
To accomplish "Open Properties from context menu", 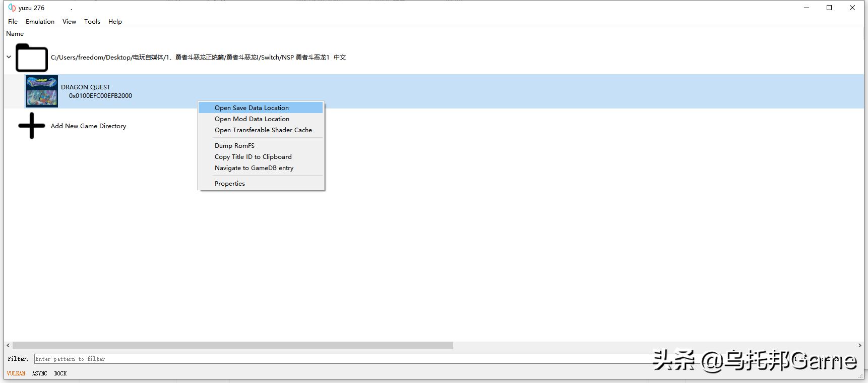I will point(261,184).
